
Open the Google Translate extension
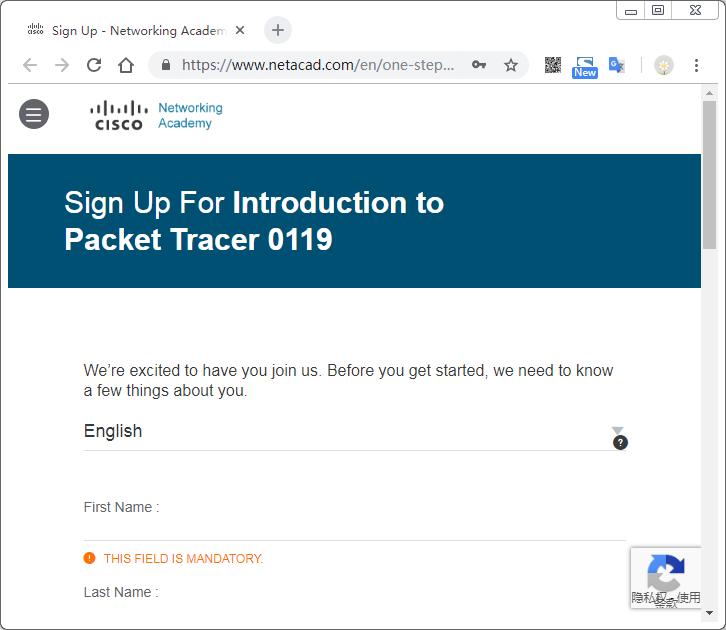point(617,65)
